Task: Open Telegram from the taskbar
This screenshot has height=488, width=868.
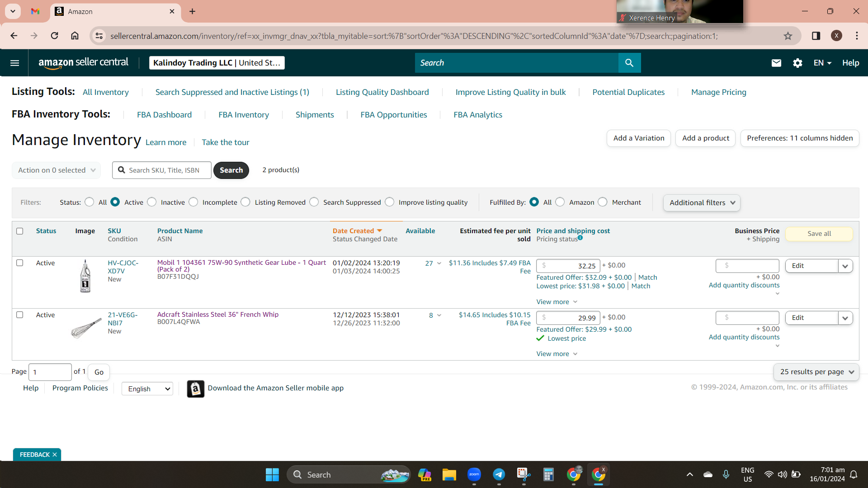Action: click(499, 474)
